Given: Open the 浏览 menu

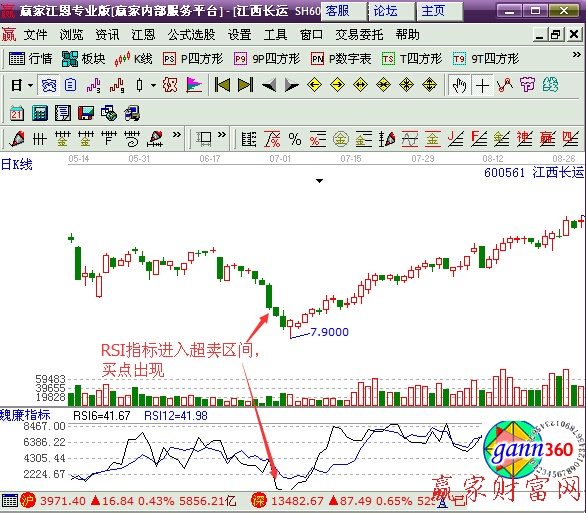Looking at the screenshot, I should [x=71, y=35].
